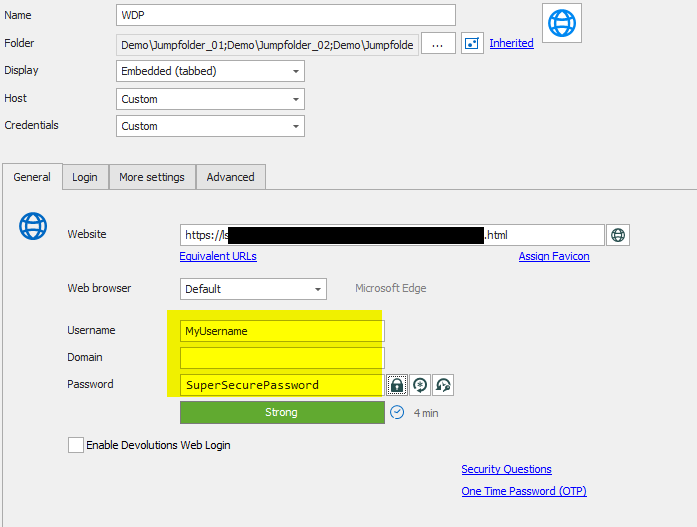Click the empty Domain field
This screenshot has height=527, width=697.
(x=282, y=358)
